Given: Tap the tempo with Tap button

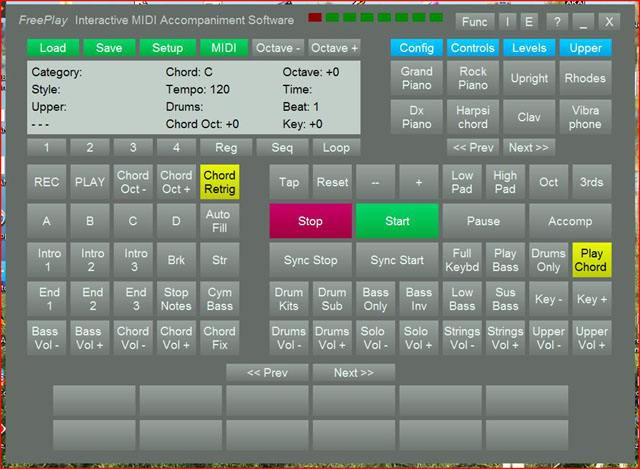Looking at the screenshot, I should 290,182.
